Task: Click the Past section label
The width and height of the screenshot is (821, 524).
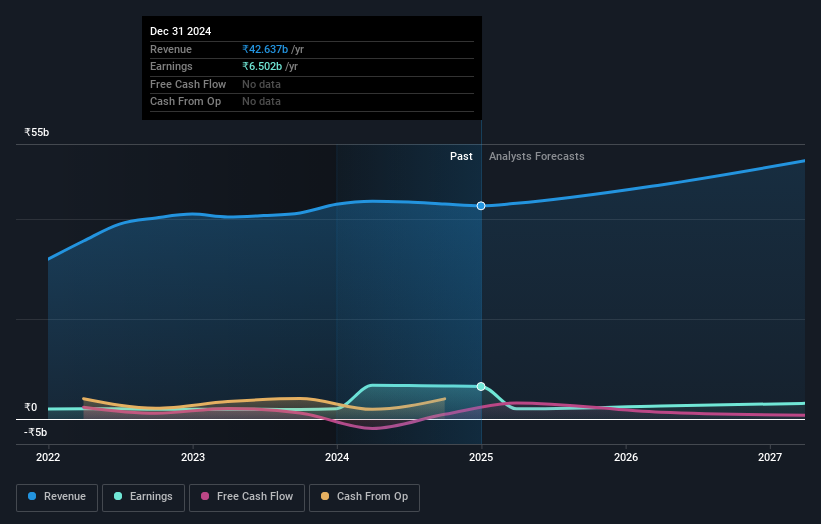Action: coord(461,157)
